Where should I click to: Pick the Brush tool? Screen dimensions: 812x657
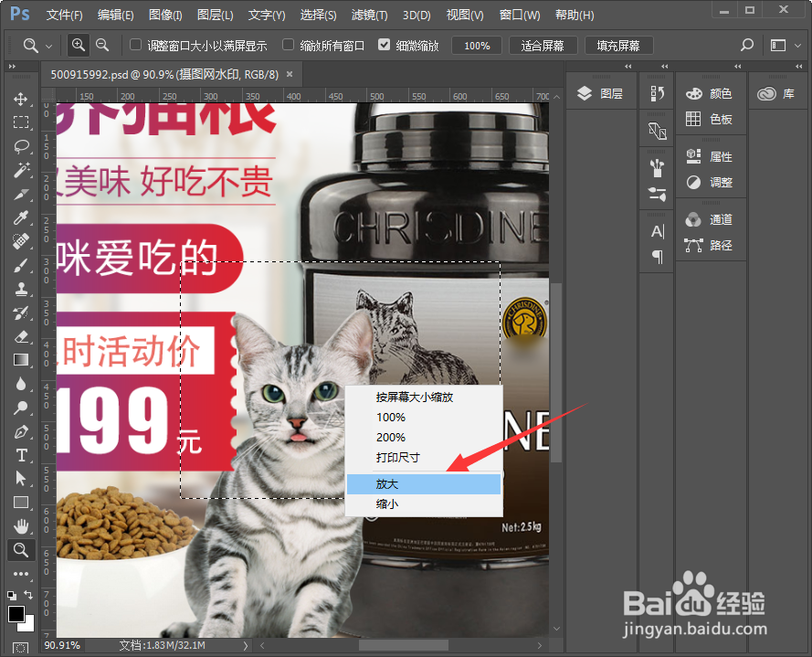coord(20,265)
